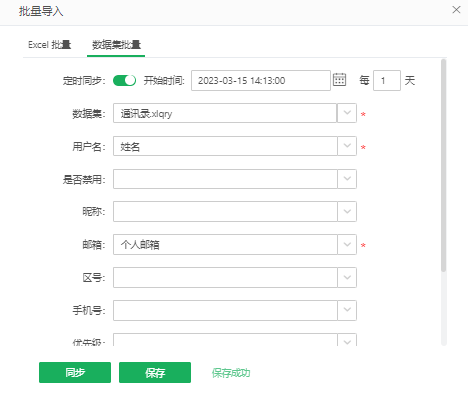The height and width of the screenshot is (396, 468).
Task: Expand the 是否禁用 dropdown arrow
Action: coord(347,179)
